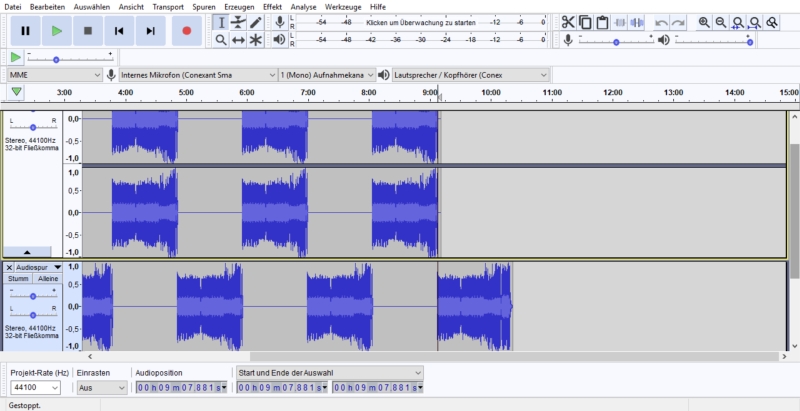Open the Hilfe menu

(x=378, y=7)
